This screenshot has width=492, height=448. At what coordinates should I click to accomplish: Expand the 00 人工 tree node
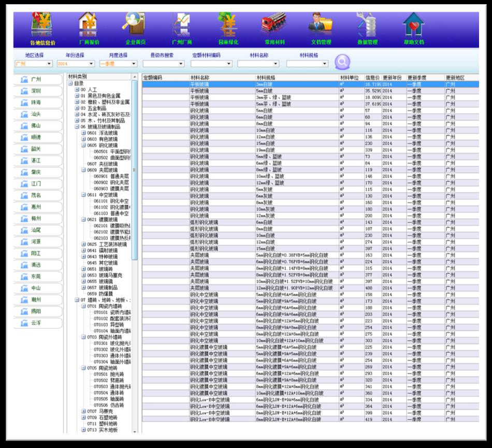coord(77,90)
